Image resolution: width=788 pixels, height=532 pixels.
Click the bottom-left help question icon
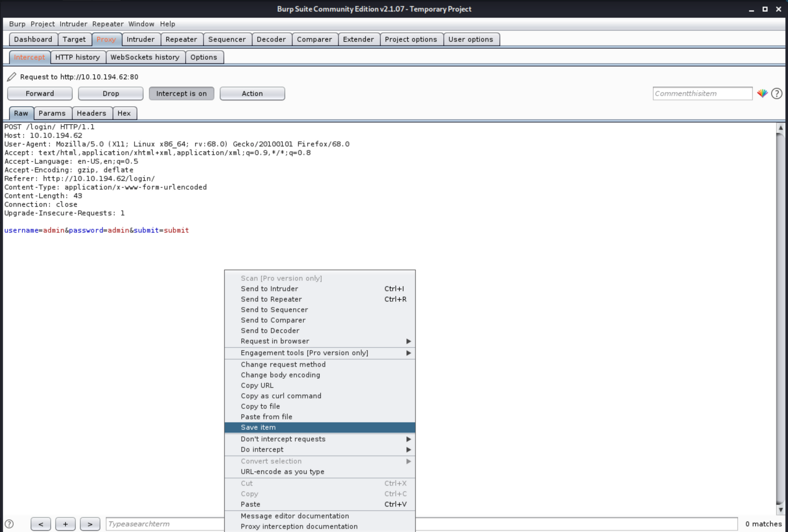click(9, 524)
